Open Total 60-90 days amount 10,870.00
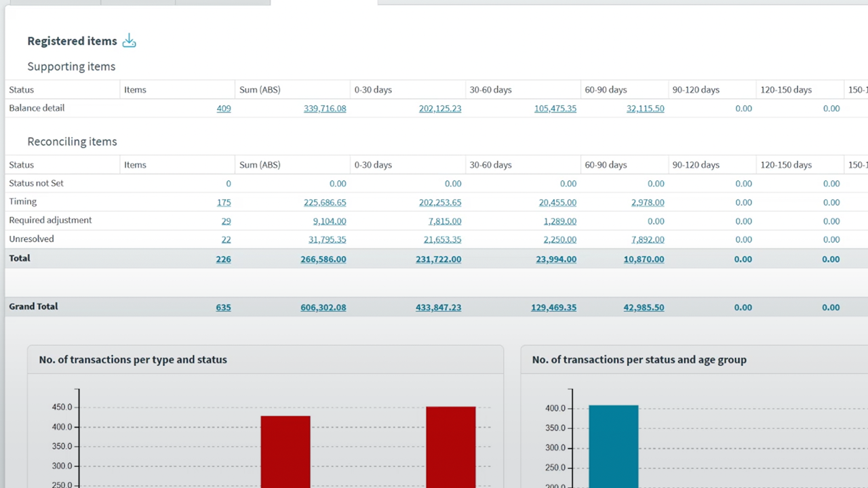Screen dimensions: 868x488 [644, 259]
